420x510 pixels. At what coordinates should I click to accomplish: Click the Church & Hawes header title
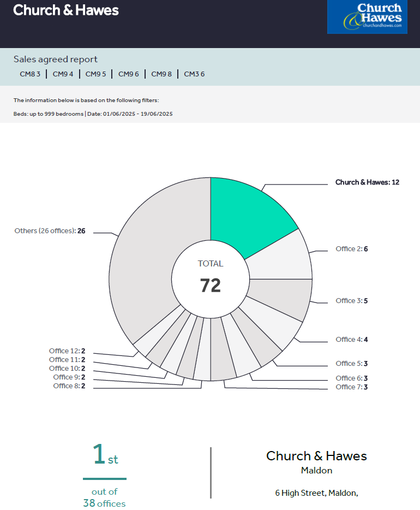point(66,10)
